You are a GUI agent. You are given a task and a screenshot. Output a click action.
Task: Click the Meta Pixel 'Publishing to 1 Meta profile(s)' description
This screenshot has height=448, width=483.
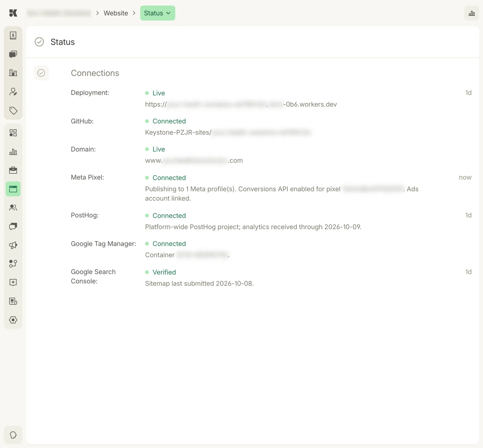pos(282,194)
